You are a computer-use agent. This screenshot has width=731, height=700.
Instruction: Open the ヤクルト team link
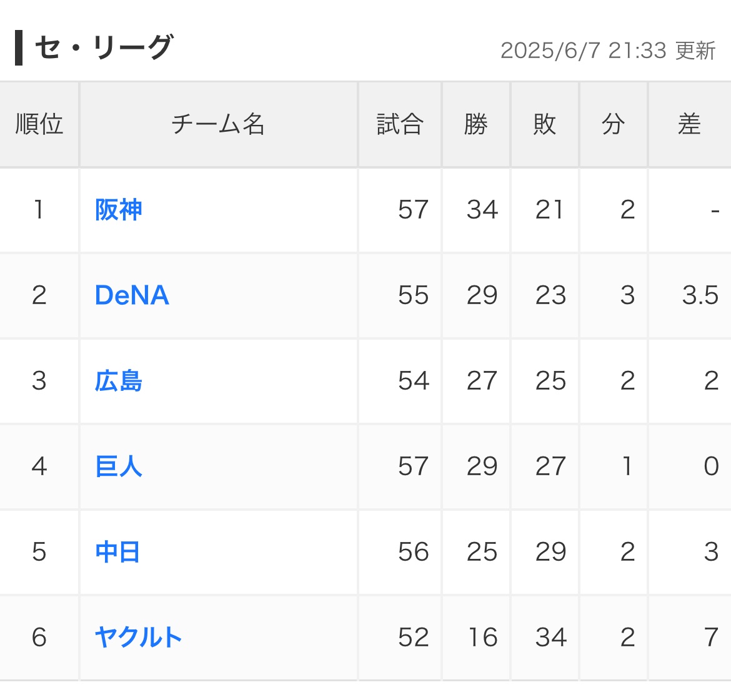click(138, 638)
